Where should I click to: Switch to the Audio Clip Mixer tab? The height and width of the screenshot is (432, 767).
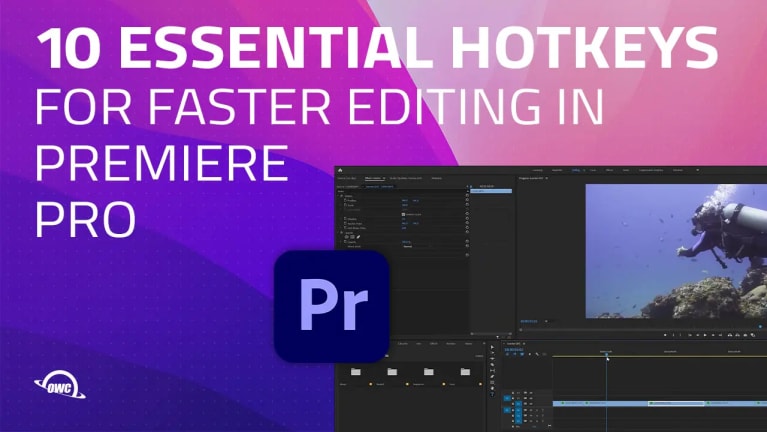[x=406, y=178]
